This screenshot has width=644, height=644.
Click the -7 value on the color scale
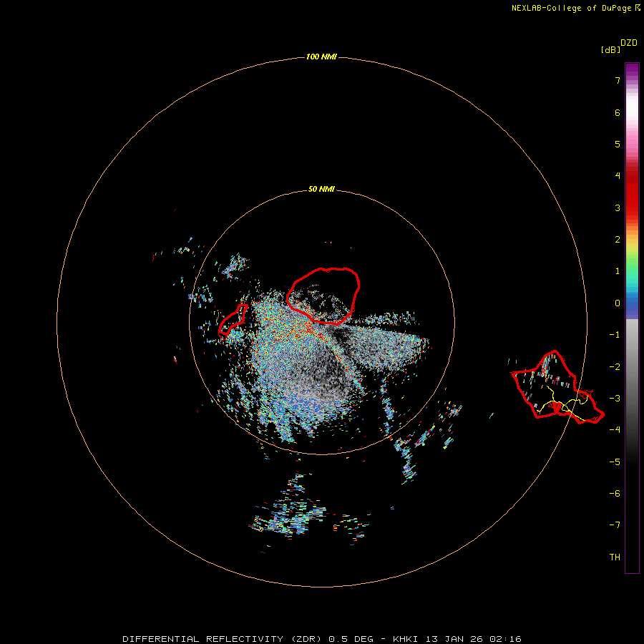pyautogui.click(x=615, y=525)
